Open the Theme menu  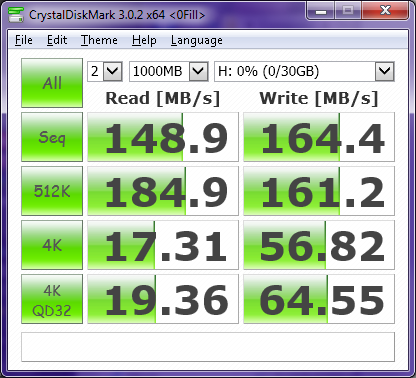pyautogui.click(x=99, y=40)
